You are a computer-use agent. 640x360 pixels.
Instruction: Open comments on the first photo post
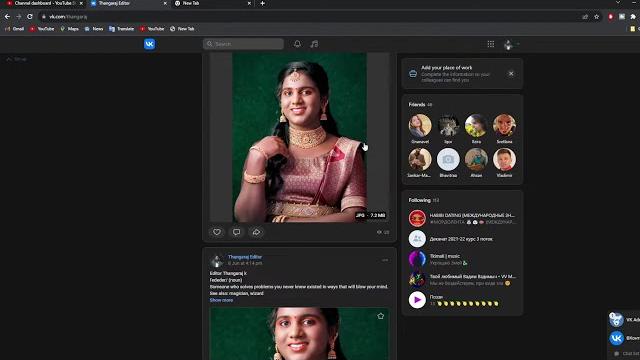tap(236, 232)
